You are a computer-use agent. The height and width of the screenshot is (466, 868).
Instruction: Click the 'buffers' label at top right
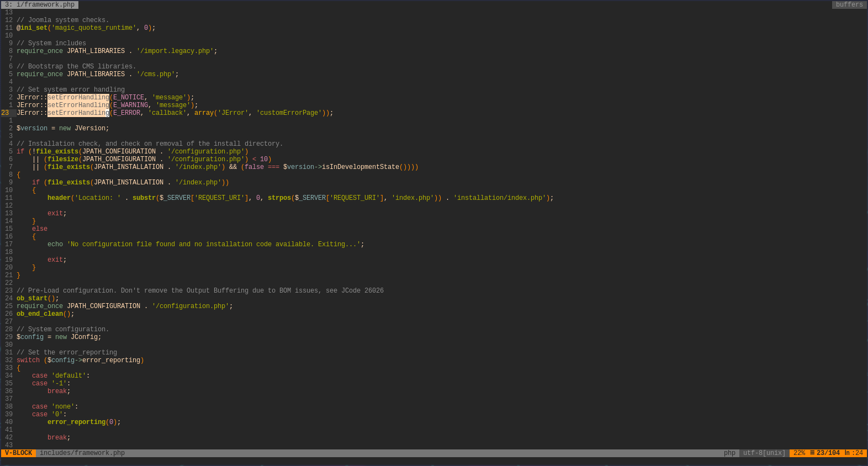[x=849, y=4]
